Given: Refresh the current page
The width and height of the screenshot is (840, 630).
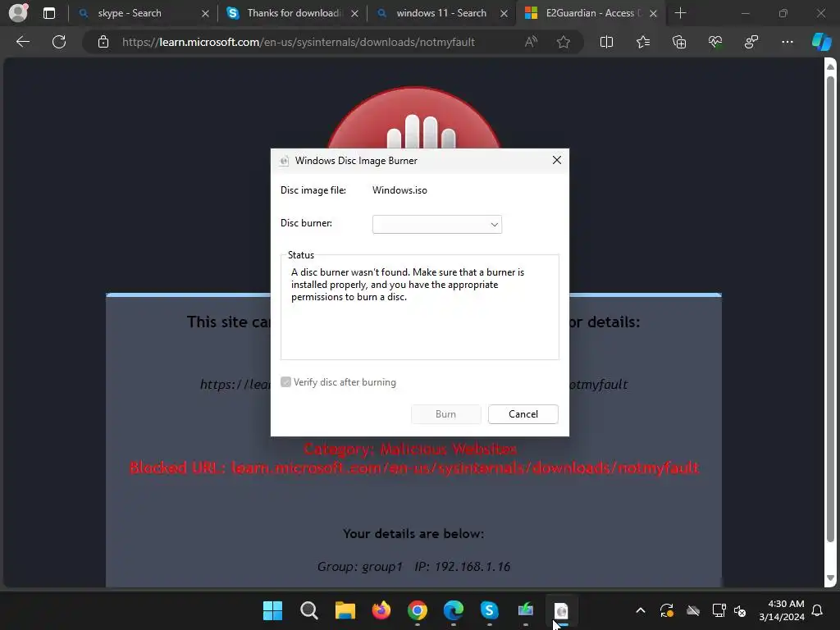Looking at the screenshot, I should click(x=59, y=42).
